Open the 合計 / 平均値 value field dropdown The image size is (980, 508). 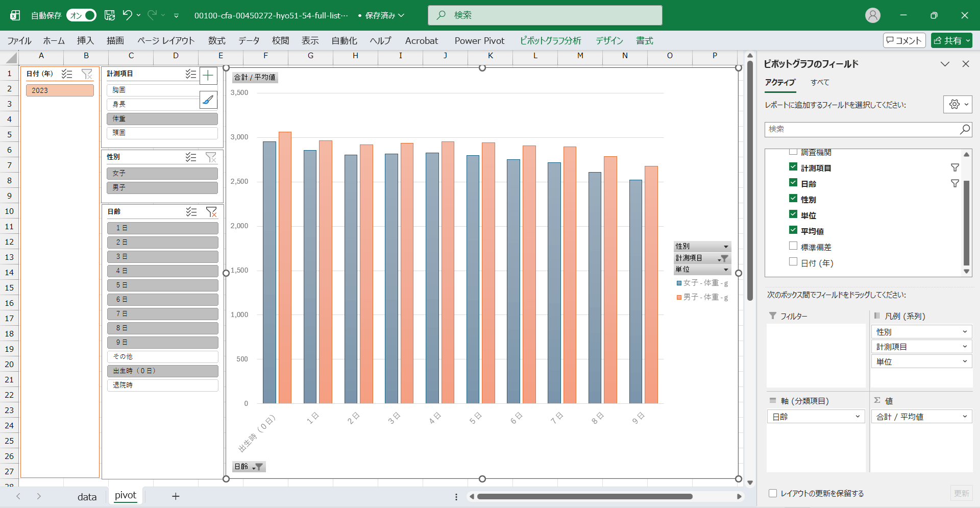[964, 417]
